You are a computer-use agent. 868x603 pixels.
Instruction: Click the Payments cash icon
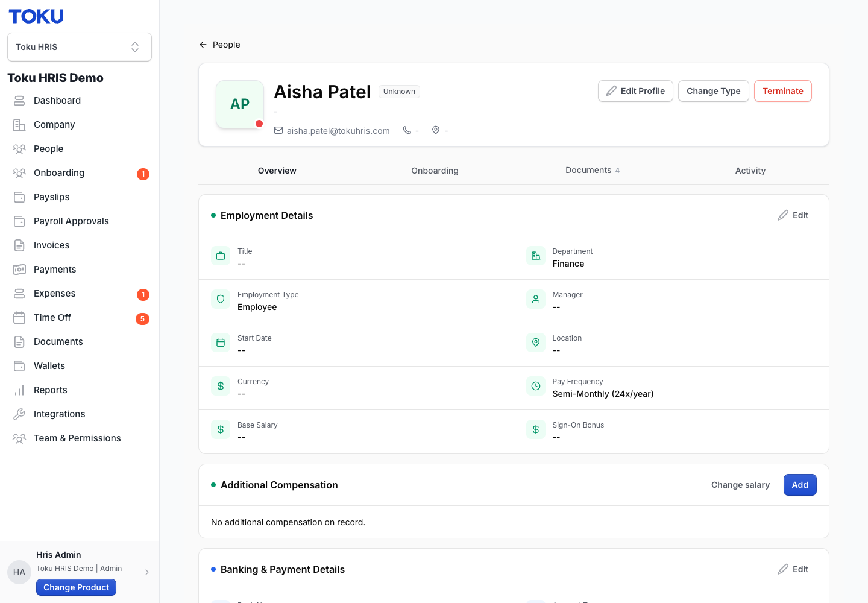click(19, 270)
